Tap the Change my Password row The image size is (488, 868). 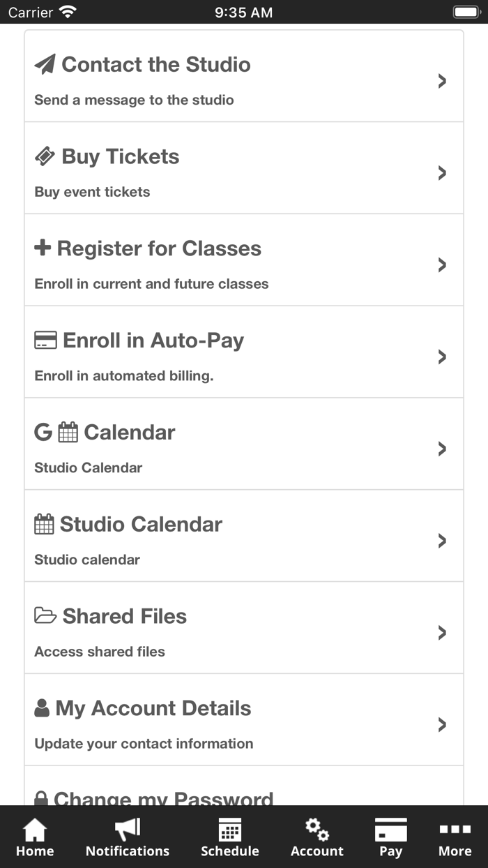(244, 786)
